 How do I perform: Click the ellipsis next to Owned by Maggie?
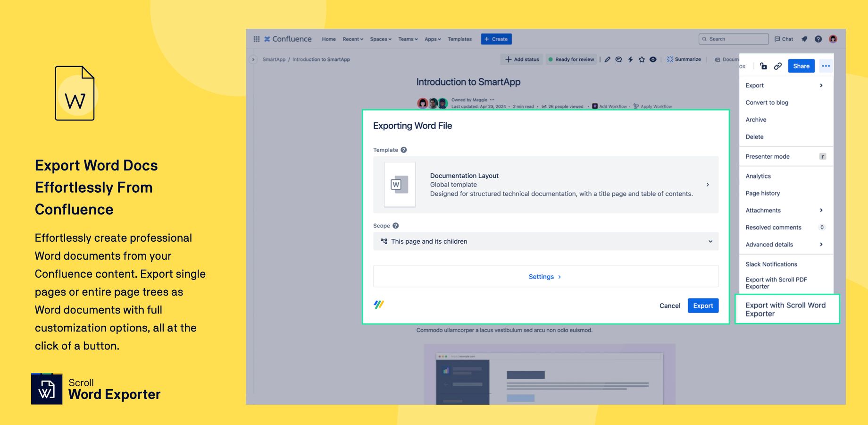pyautogui.click(x=492, y=100)
